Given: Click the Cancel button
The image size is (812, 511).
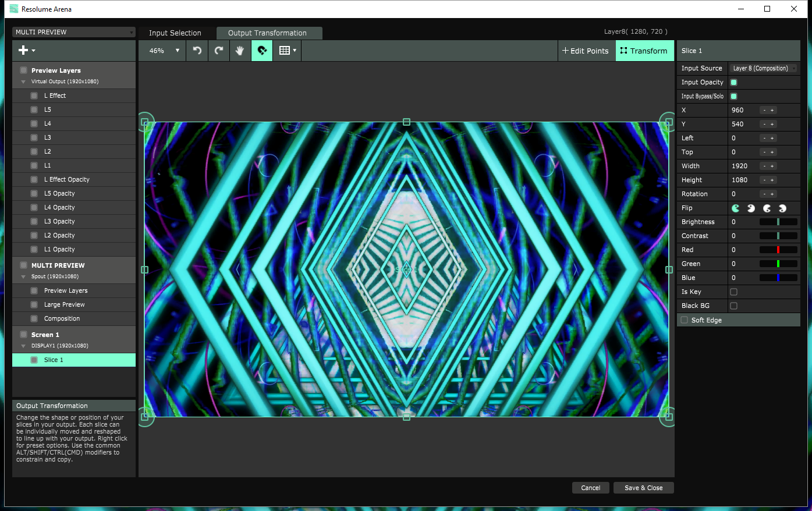Looking at the screenshot, I should tap(590, 488).
